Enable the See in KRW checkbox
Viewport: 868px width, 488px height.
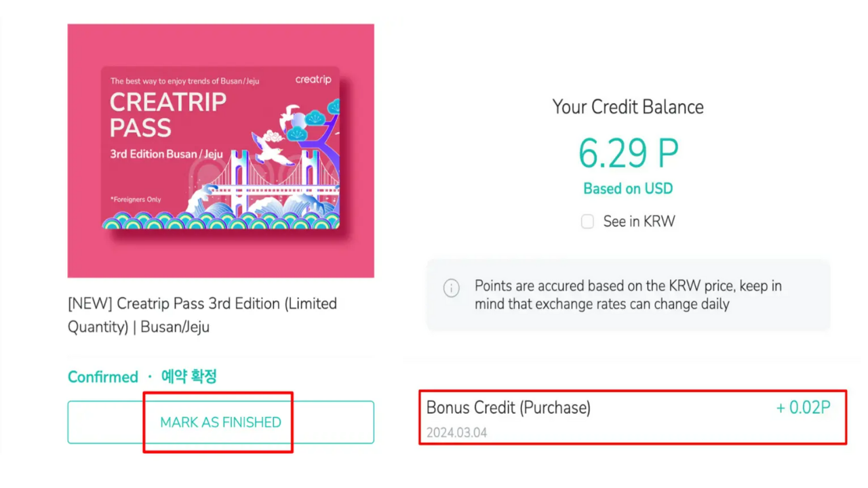[587, 222]
